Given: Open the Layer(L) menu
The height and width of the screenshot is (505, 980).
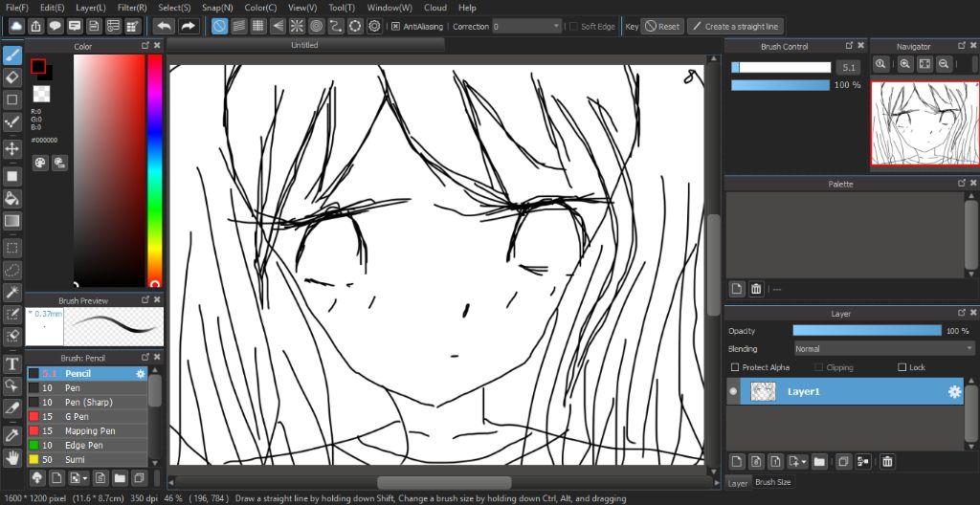Looking at the screenshot, I should pyautogui.click(x=90, y=8).
